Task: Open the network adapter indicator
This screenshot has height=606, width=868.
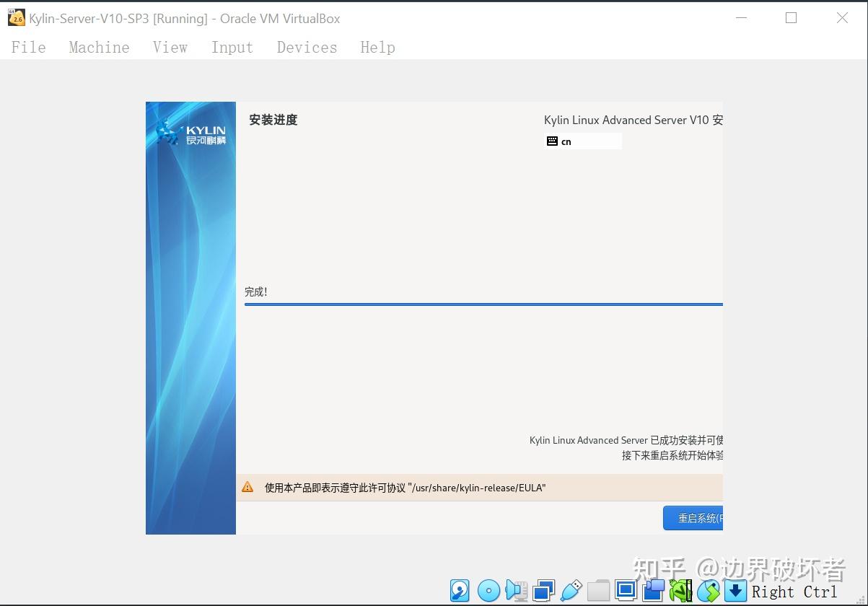Action: click(543, 590)
